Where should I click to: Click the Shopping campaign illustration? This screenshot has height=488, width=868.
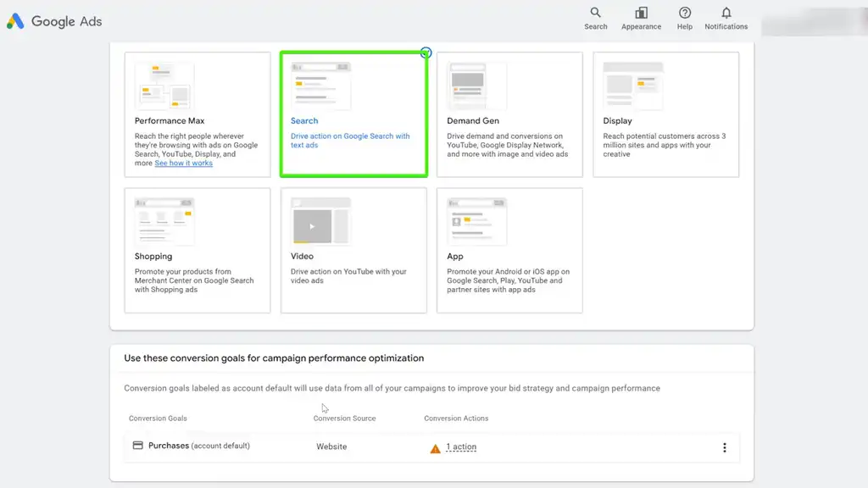coord(164,221)
